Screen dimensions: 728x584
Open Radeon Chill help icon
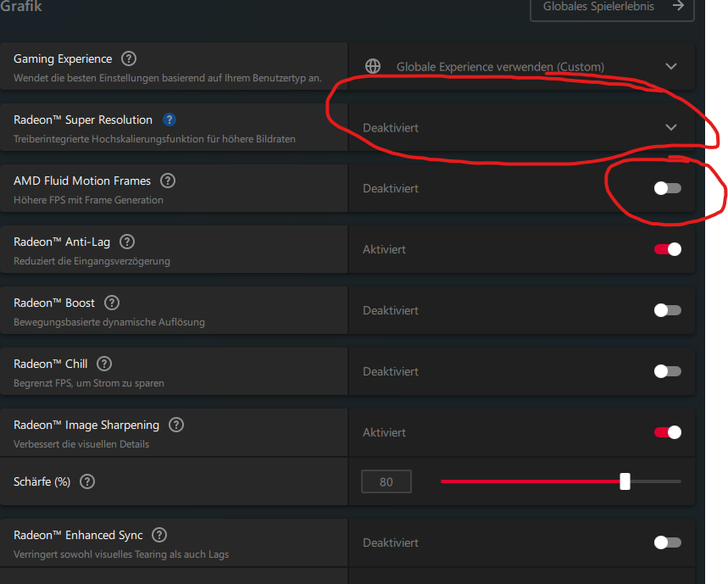(104, 364)
